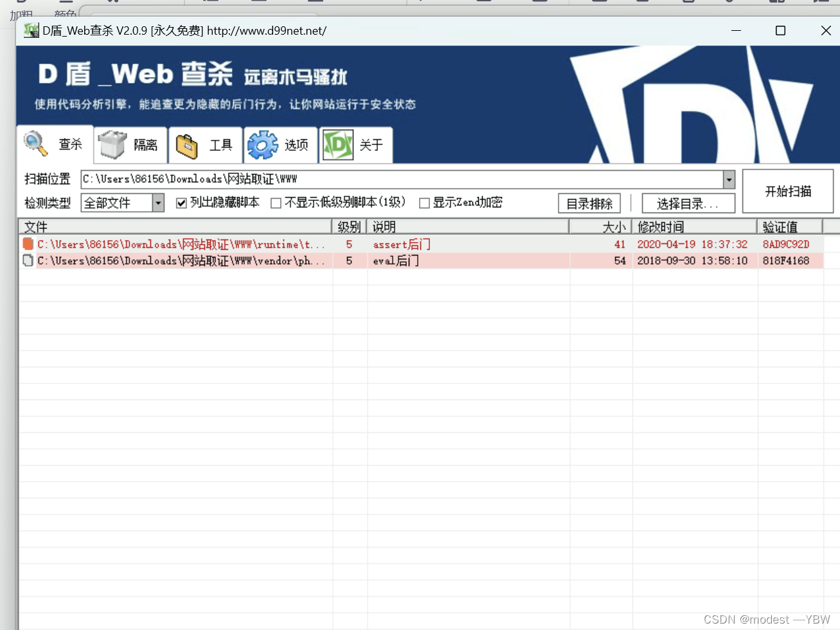The image size is (840, 630).
Task: Open the 检测类型 全部文件 dropdown
Action: pyautogui.click(x=158, y=203)
